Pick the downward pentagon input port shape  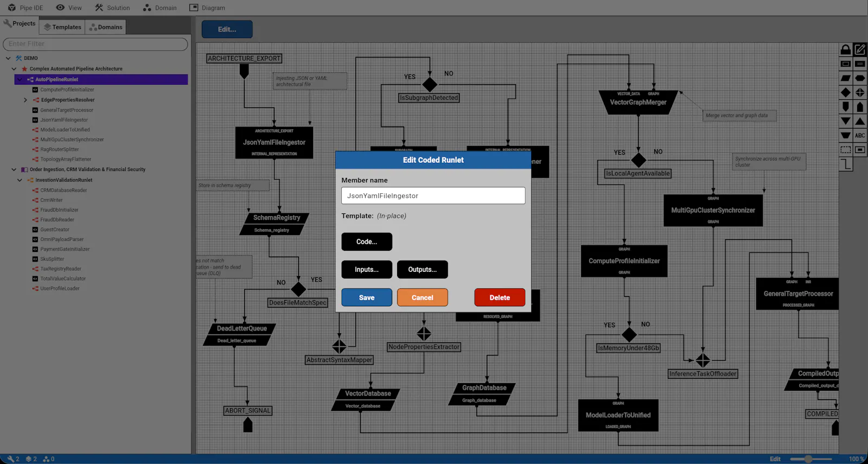[x=845, y=107]
